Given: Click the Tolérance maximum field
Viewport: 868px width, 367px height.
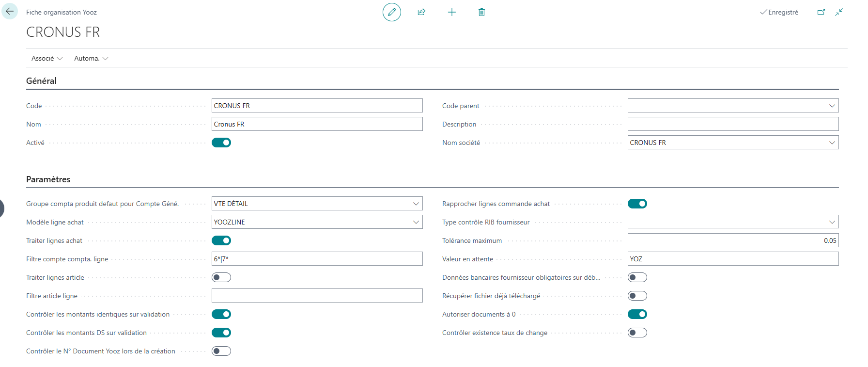Looking at the screenshot, I should tap(732, 240).
